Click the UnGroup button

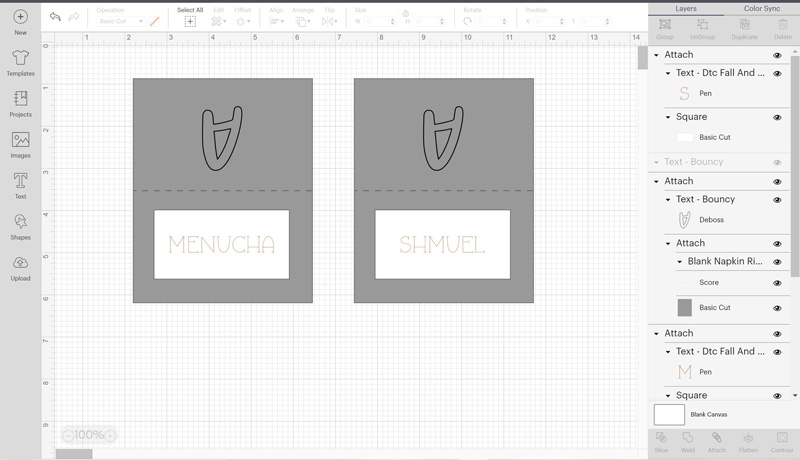tap(703, 29)
